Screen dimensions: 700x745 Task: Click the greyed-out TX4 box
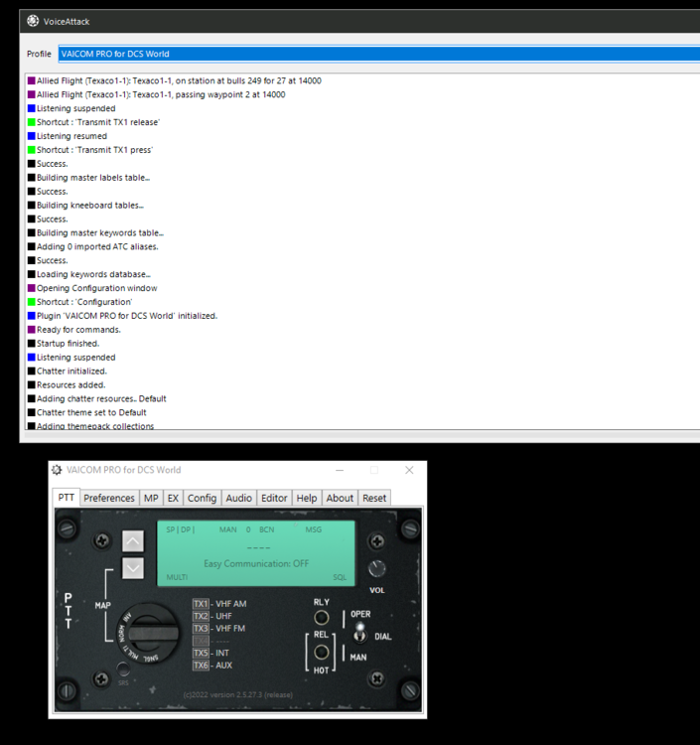pyautogui.click(x=201, y=641)
